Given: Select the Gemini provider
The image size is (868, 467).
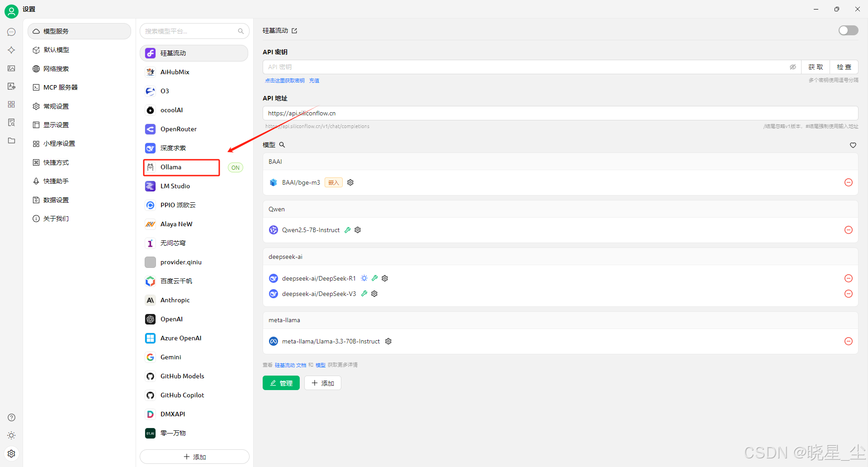Looking at the screenshot, I should (194, 357).
